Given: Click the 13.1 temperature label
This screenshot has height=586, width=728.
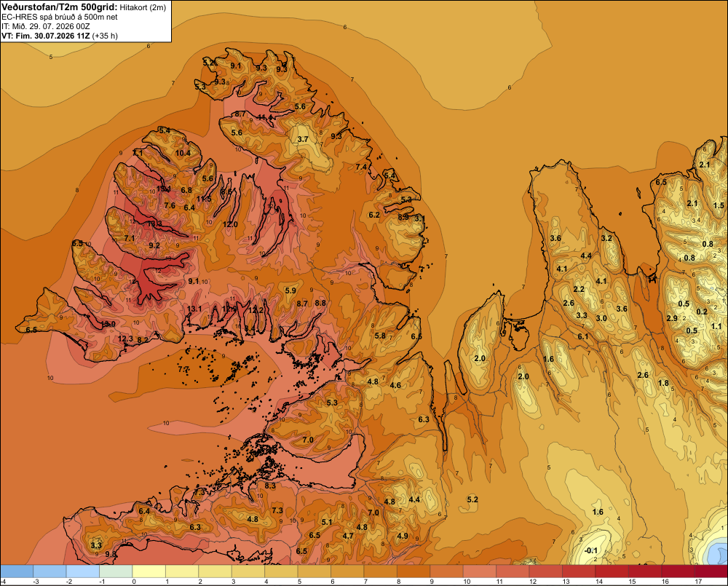Looking at the screenshot, I should pos(194,309).
